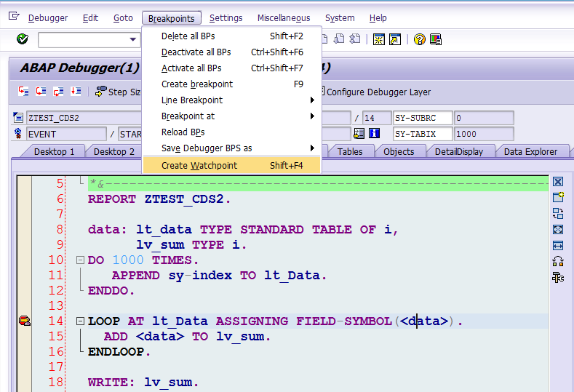Click the green checkmark Enter icon

23,39
